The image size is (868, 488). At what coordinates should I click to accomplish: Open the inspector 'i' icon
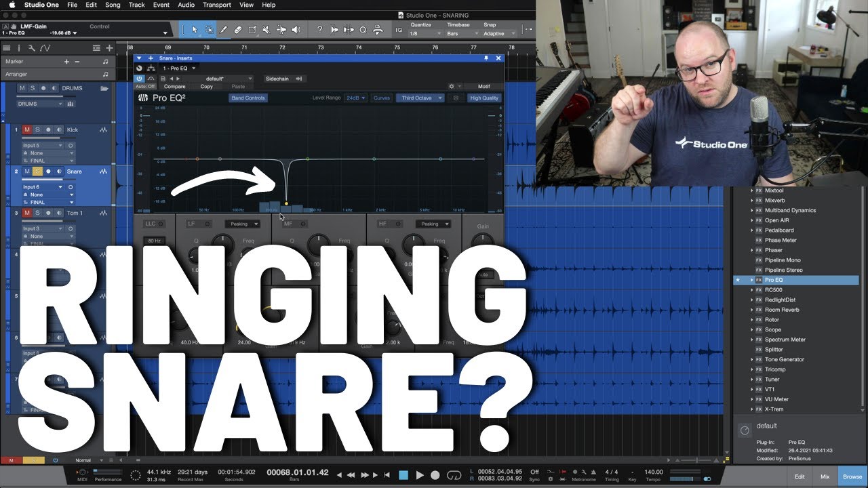point(19,48)
